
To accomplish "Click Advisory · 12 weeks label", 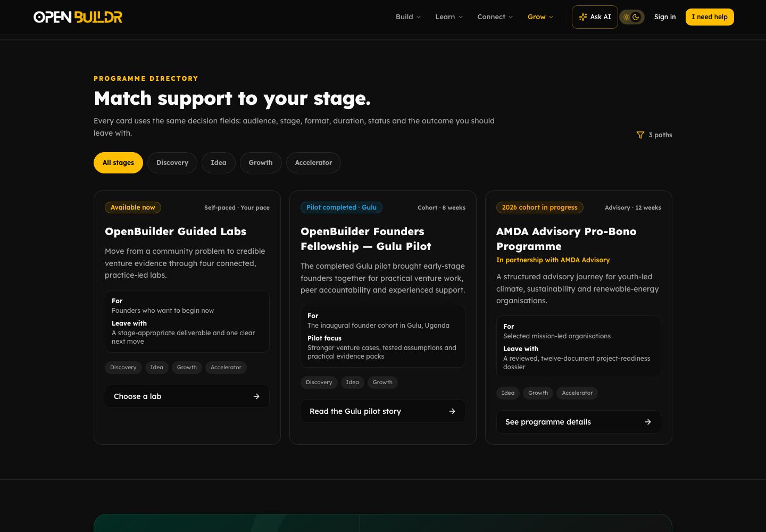I will click(x=633, y=207).
